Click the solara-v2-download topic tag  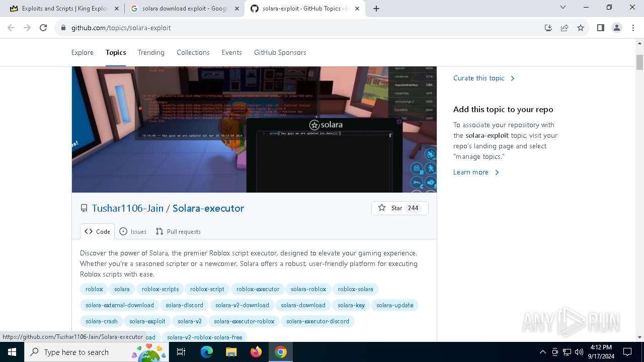[242, 305]
